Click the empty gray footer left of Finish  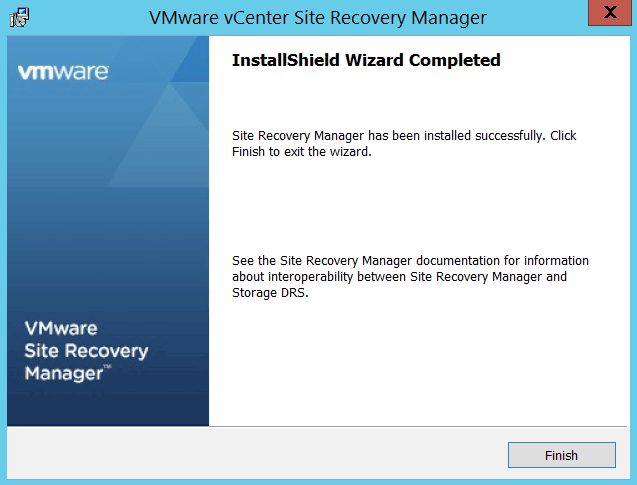click(250, 455)
